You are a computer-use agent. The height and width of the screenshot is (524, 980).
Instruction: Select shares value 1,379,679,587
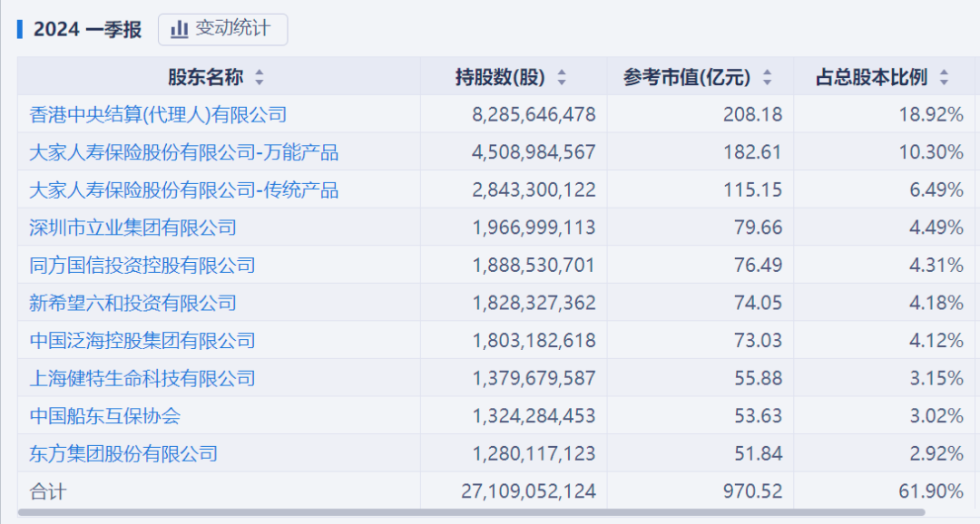point(534,378)
